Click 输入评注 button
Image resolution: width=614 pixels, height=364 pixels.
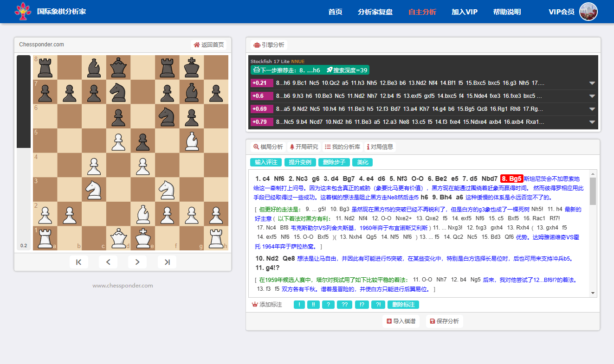tap(266, 162)
